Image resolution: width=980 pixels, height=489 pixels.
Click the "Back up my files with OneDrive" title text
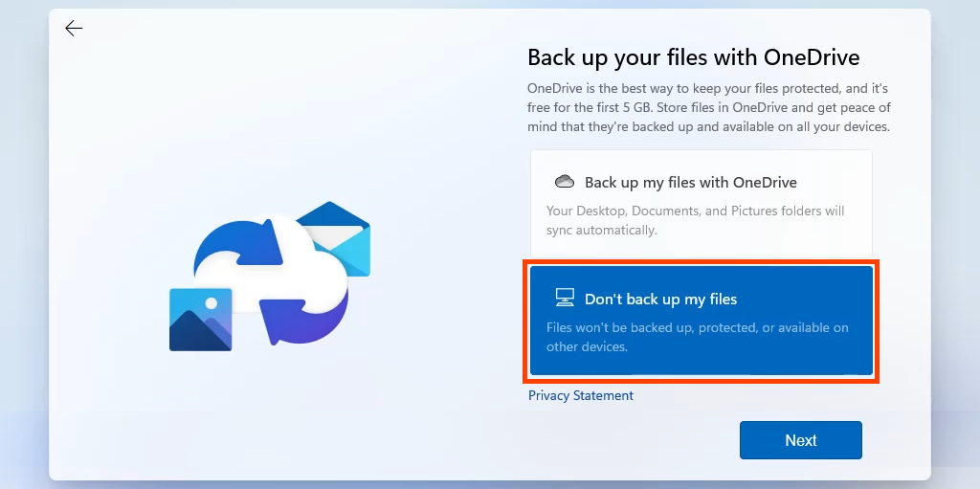pyautogui.click(x=690, y=182)
